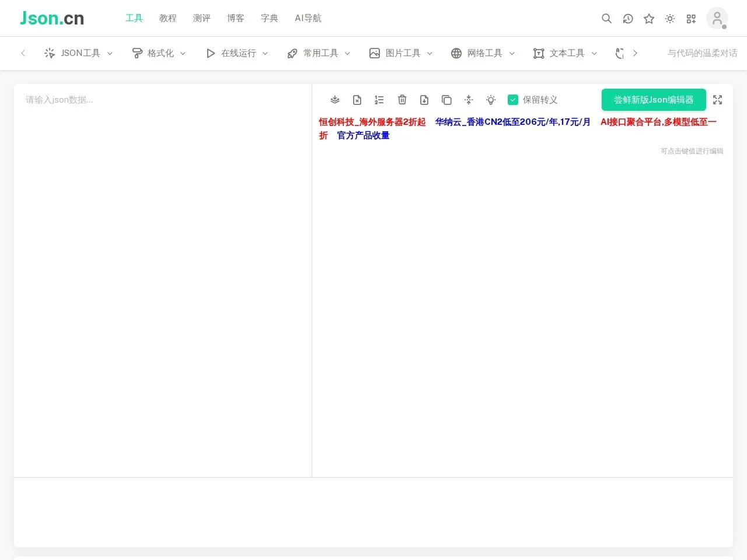Open the 博客 section
The image size is (747, 560).
tap(236, 18)
